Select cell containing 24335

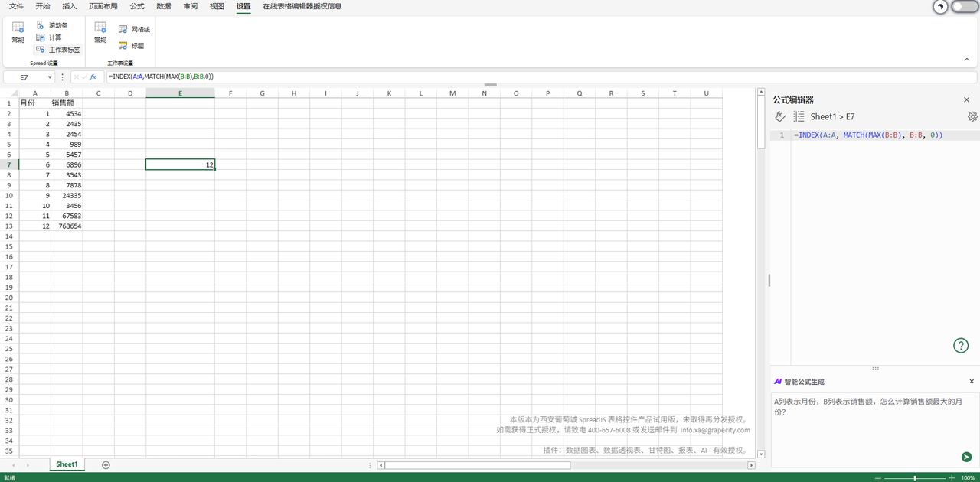coord(67,195)
